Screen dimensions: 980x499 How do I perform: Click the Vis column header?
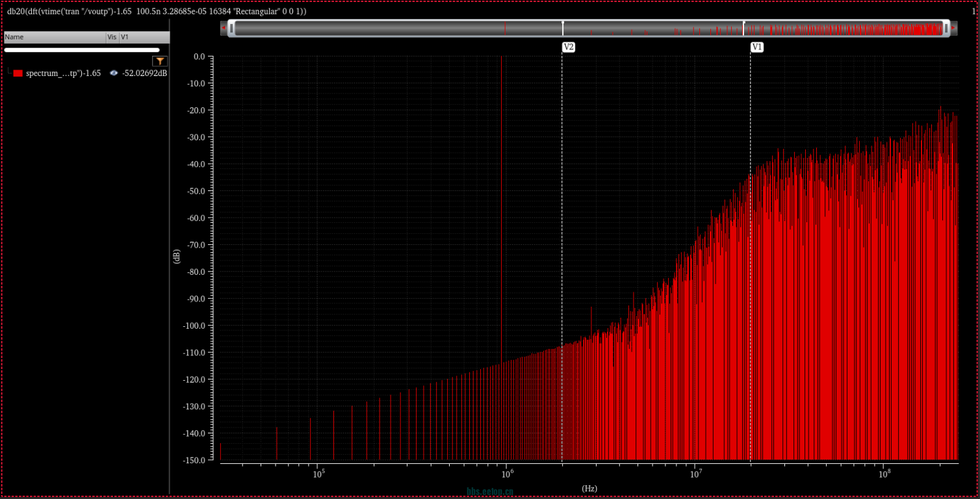[112, 37]
